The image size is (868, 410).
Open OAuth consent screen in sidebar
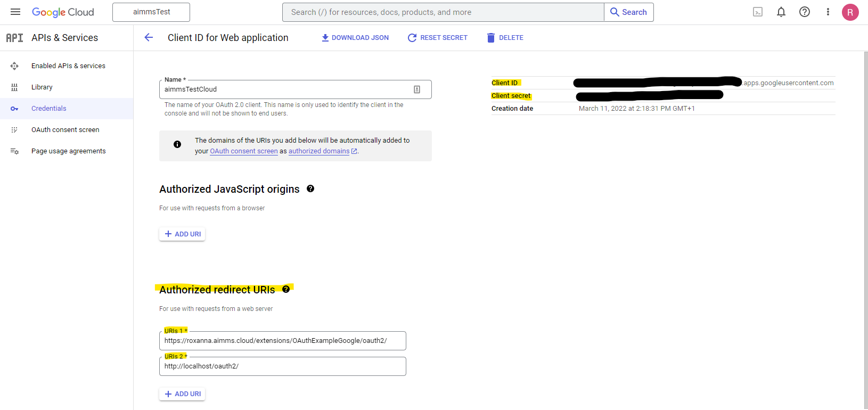[x=67, y=130]
